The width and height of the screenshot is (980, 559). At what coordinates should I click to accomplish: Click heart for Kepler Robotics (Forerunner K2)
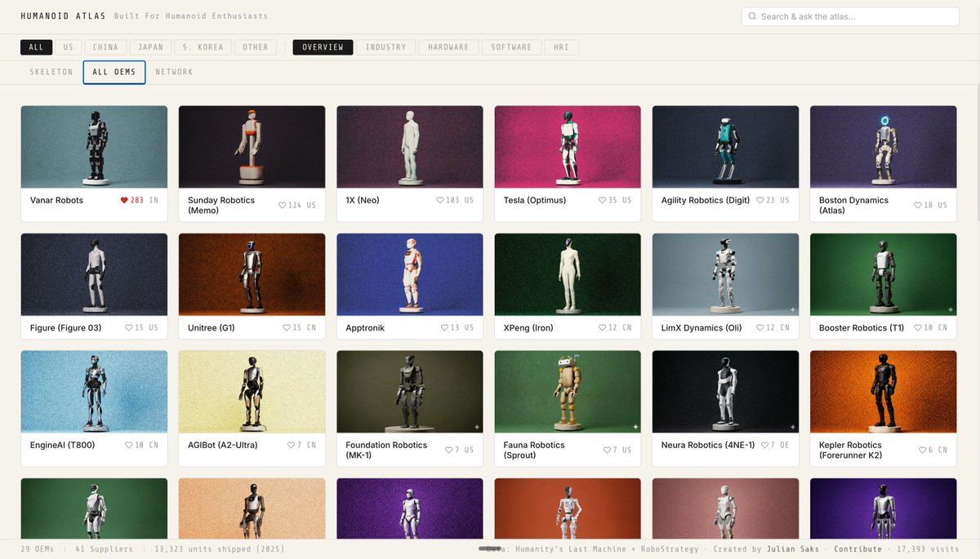click(922, 450)
